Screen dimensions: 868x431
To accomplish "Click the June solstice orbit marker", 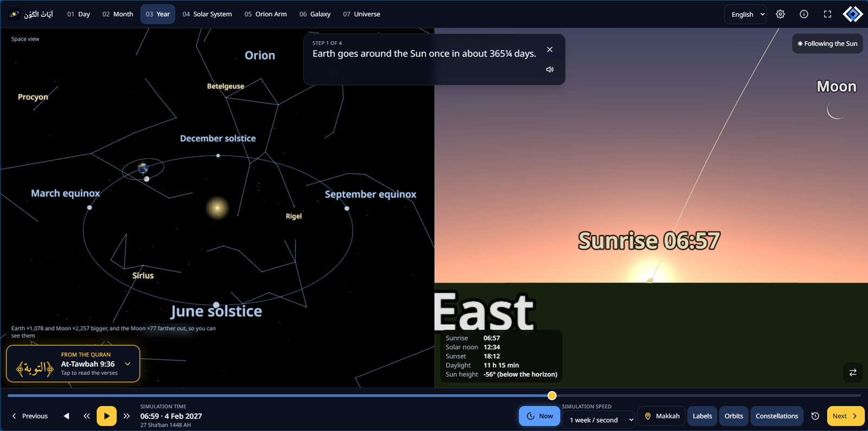I will pyautogui.click(x=216, y=305).
